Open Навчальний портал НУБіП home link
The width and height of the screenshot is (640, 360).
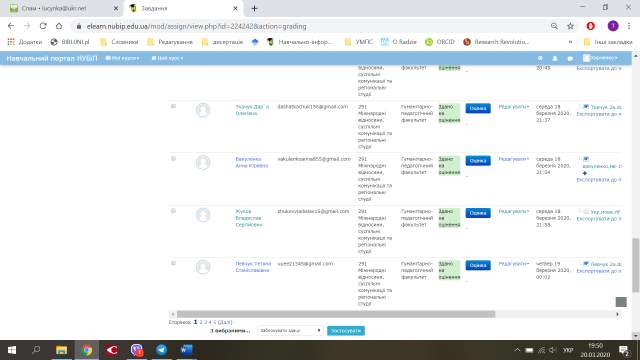coord(52,58)
